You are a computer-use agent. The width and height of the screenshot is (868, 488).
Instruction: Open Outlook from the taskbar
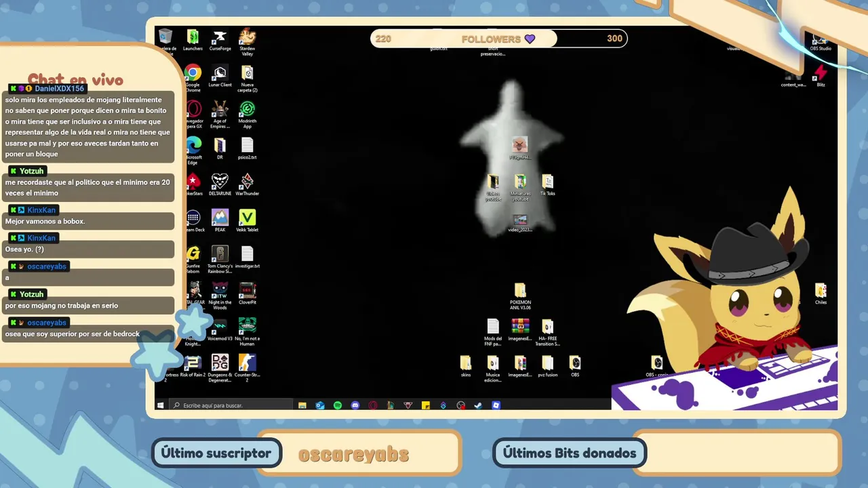click(320, 405)
